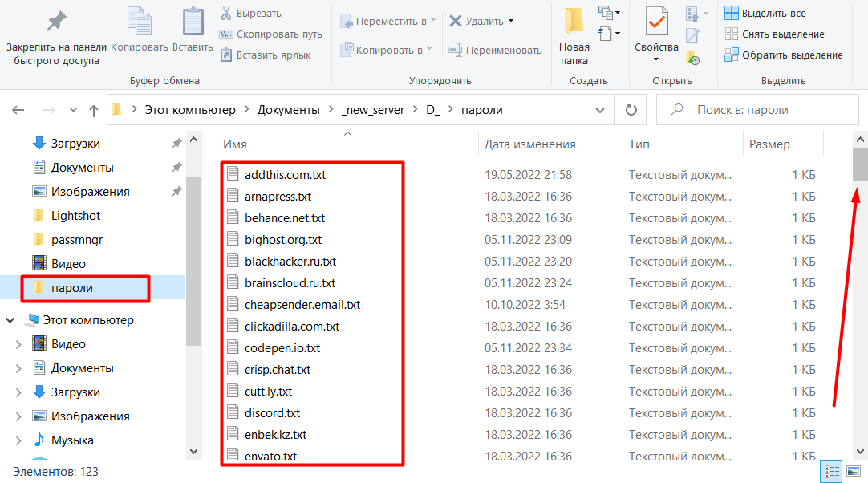This screenshot has height=483, width=868.
Task: Sort by Имя column header
Action: [x=235, y=144]
